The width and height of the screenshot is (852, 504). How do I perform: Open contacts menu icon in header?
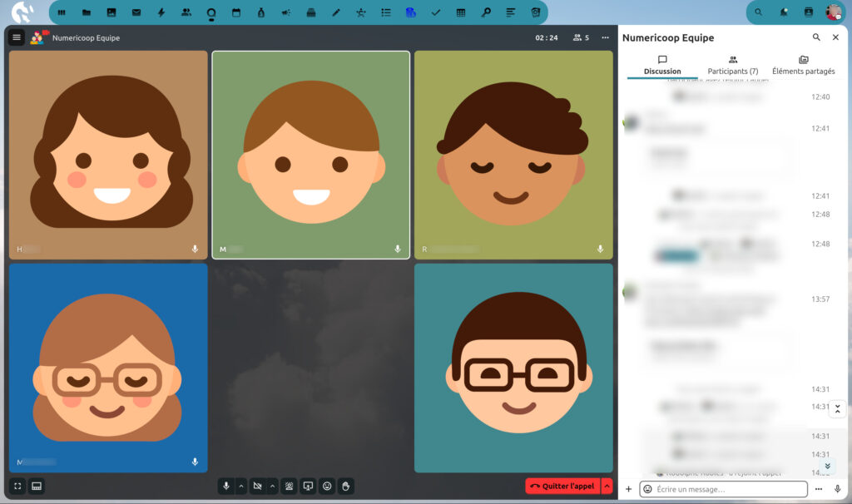pyautogui.click(x=809, y=12)
